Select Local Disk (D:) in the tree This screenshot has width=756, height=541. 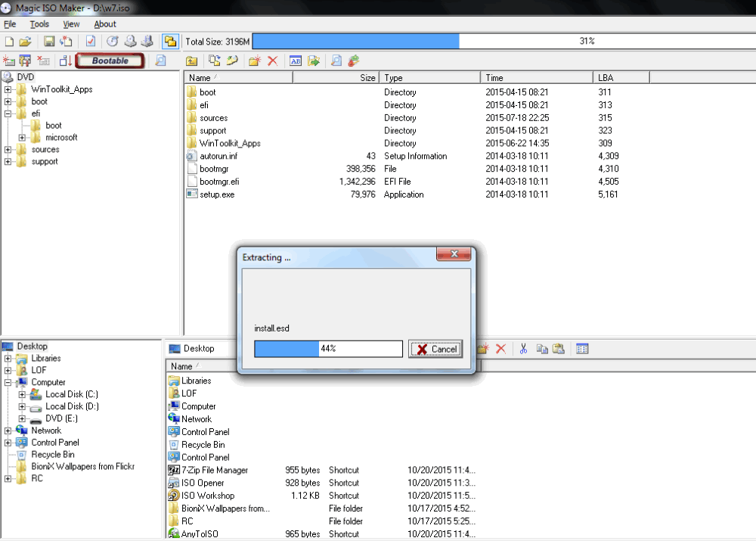pos(72,406)
